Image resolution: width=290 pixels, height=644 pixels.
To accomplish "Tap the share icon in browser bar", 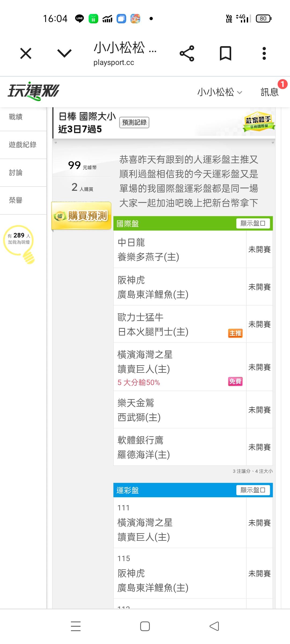I will pyautogui.click(x=187, y=53).
